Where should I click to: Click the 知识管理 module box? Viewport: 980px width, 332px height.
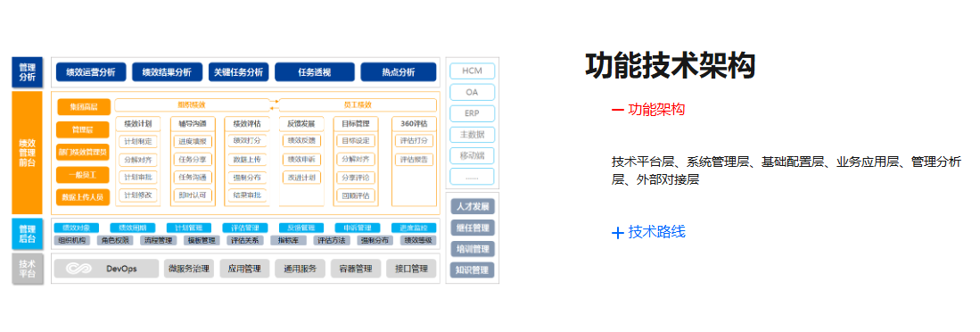pos(473,270)
